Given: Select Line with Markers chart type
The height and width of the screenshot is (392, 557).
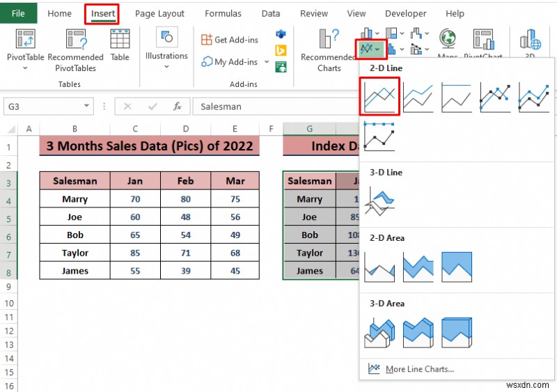Looking at the screenshot, I should coord(495,97).
